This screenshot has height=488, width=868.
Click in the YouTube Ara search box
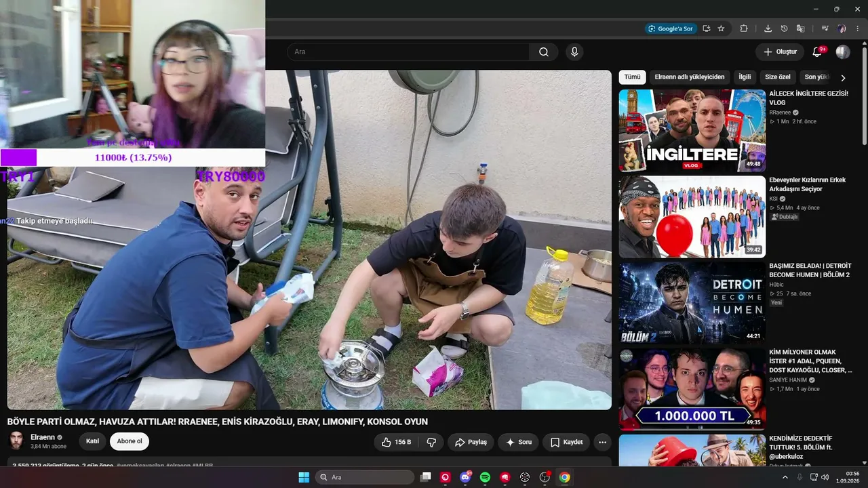(408, 52)
